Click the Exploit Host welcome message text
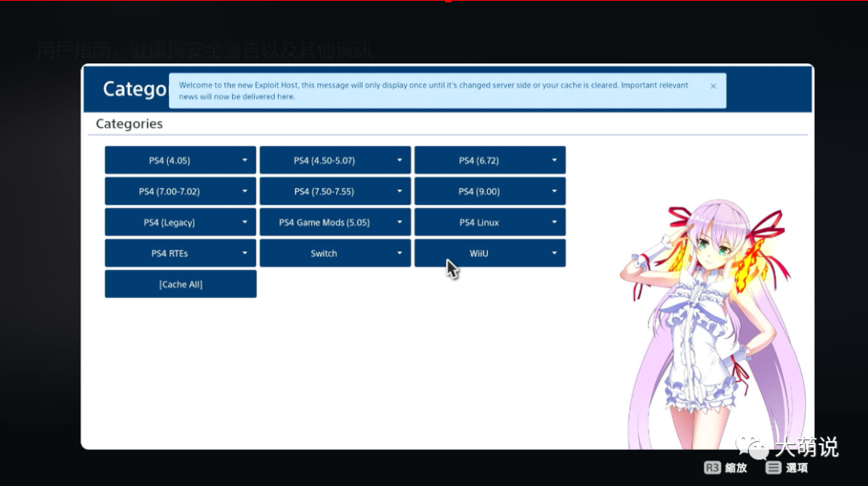 tap(433, 91)
